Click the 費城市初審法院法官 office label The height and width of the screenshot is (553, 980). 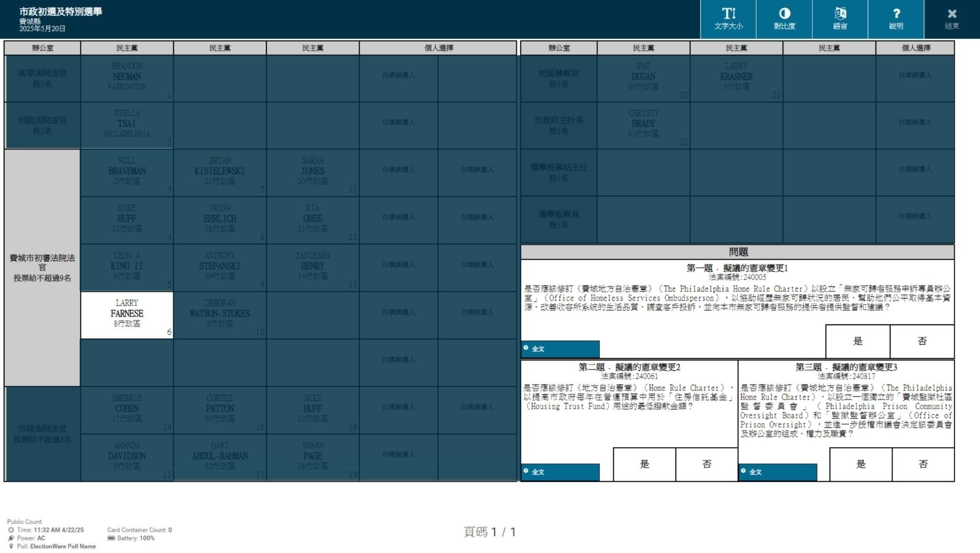(x=42, y=267)
